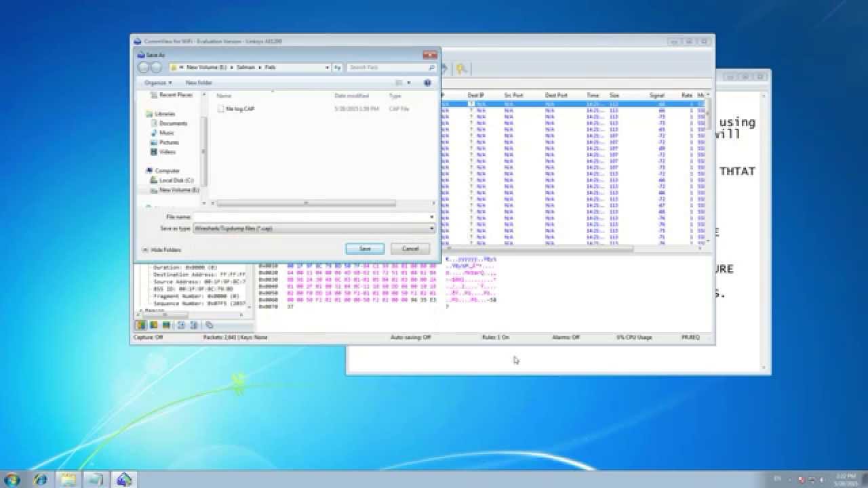Click the Signal column header in CommView
This screenshot has height=488, width=868.
coord(656,96)
